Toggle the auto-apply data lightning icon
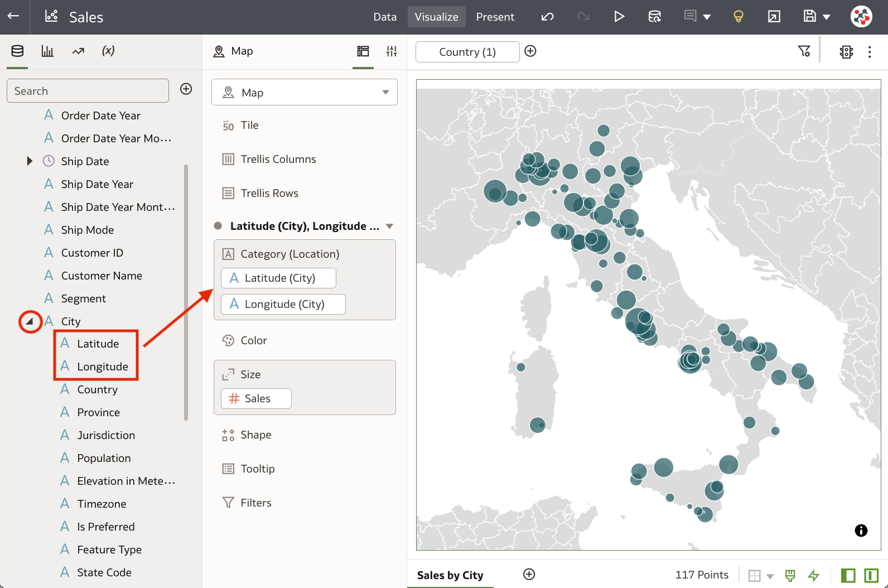This screenshot has height=588, width=888. (814, 575)
